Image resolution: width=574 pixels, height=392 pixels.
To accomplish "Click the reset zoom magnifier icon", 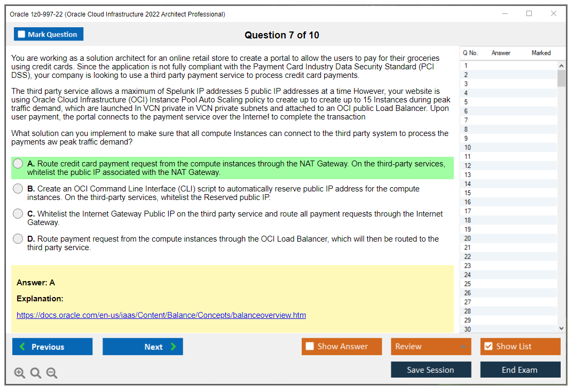I will (36, 373).
